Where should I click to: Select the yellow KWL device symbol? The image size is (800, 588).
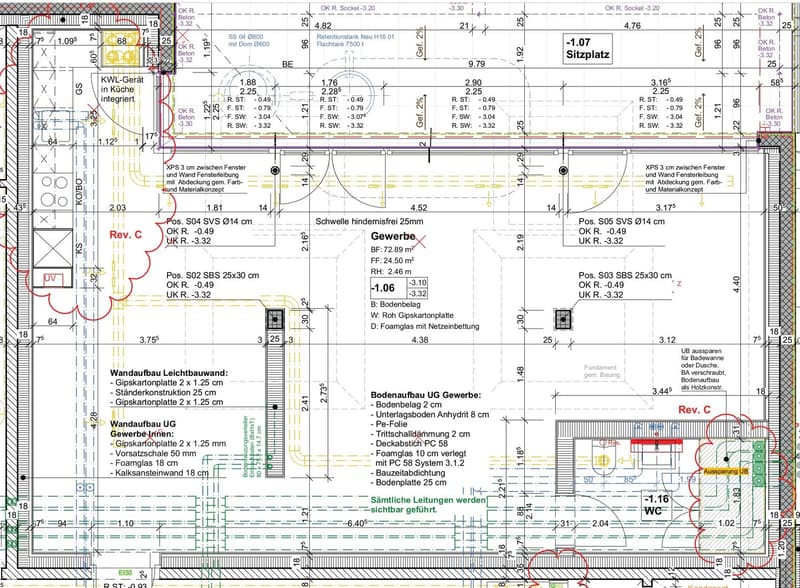tap(121, 48)
